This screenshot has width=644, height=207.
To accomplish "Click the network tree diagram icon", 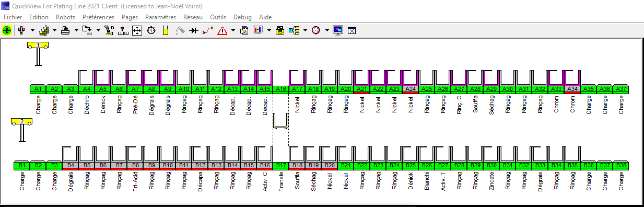I will click(294, 30).
